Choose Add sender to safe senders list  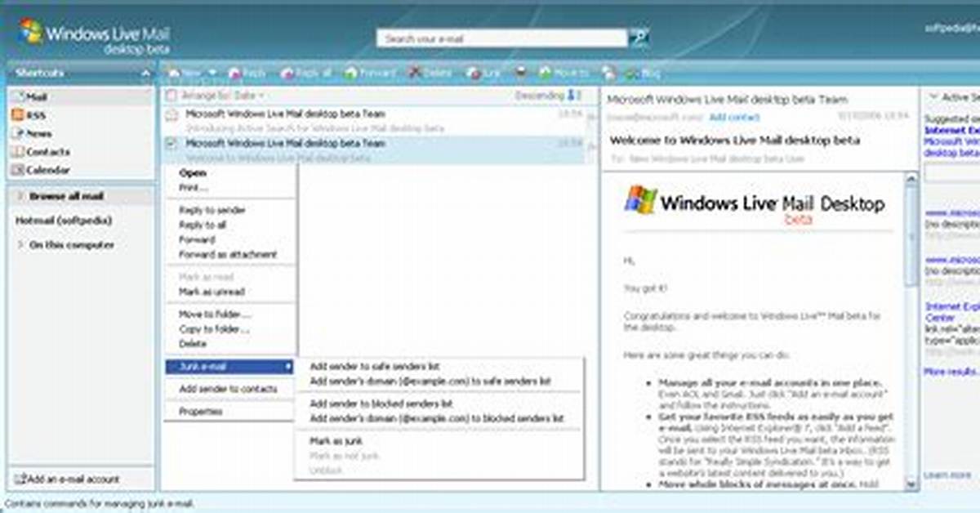coord(375,367)
